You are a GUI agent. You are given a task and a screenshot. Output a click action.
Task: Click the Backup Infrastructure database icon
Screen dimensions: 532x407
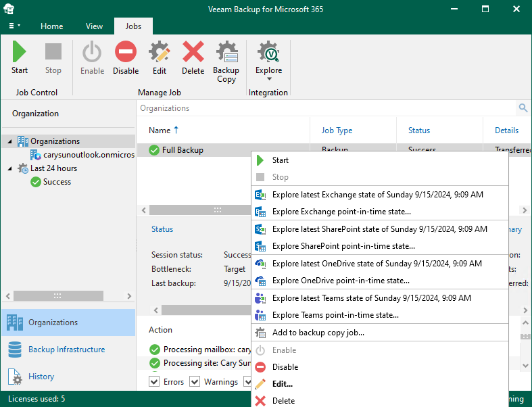[x=15, y=350]
